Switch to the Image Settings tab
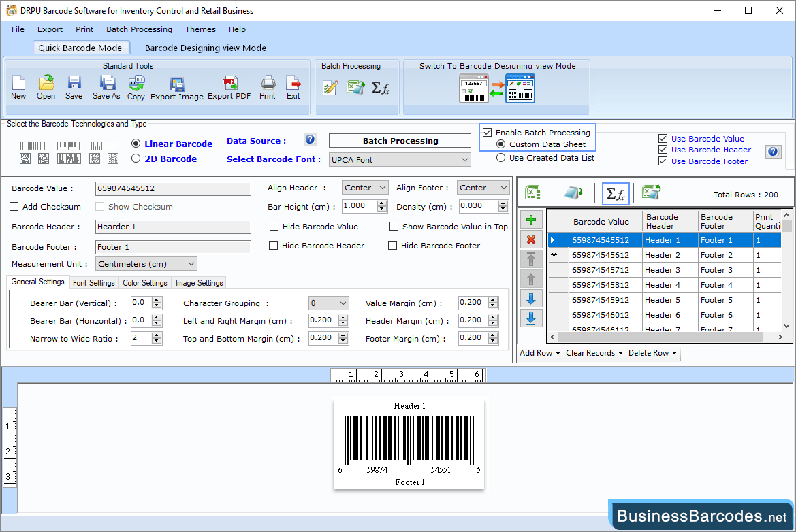The width and height of the screenshot is (796, 532). (x=199, y=283)
